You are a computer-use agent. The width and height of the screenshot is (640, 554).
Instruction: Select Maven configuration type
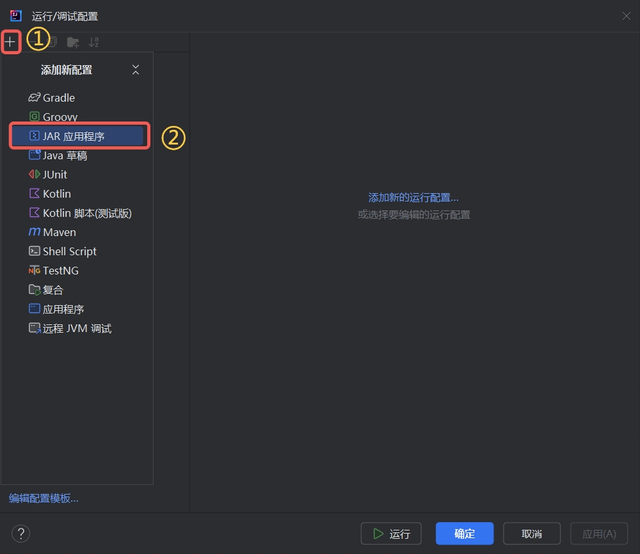(78, 232)
